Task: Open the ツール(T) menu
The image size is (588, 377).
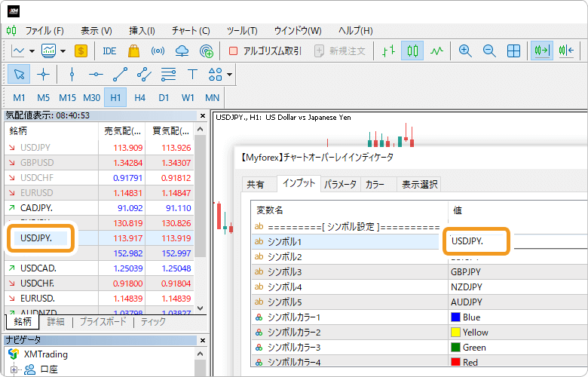Action: [x=242, y=31]
